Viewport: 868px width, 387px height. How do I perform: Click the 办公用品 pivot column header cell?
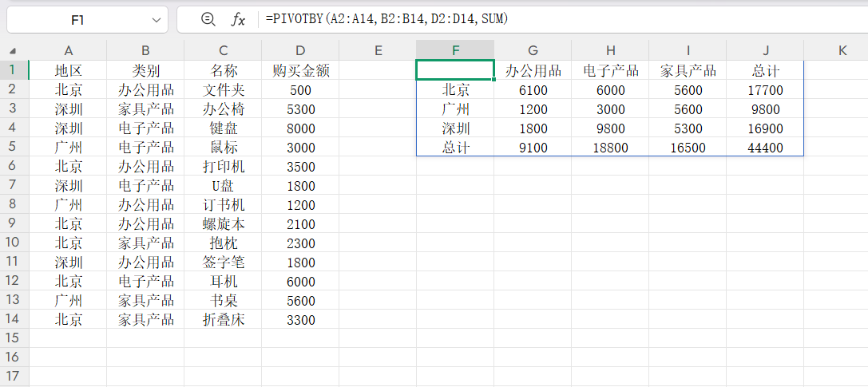[x=533, y=71]
